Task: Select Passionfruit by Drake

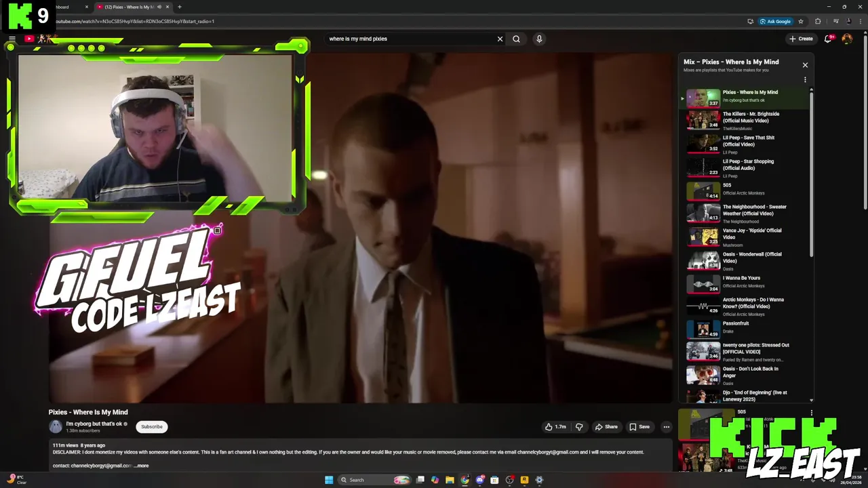Action: pos(744,329)
